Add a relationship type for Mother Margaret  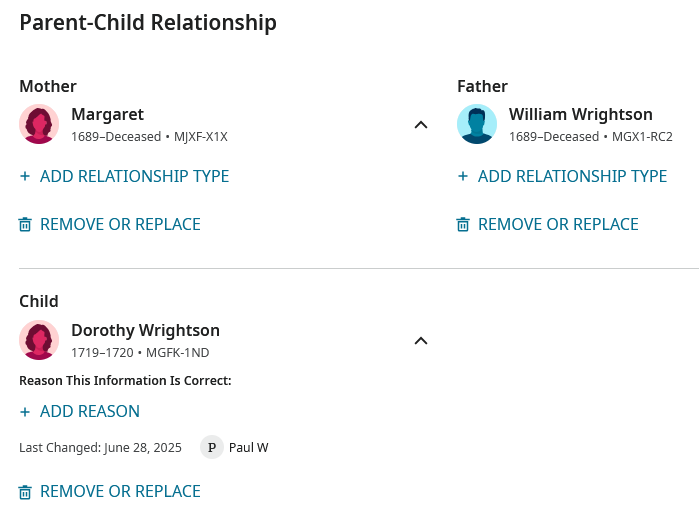[124, 176]
